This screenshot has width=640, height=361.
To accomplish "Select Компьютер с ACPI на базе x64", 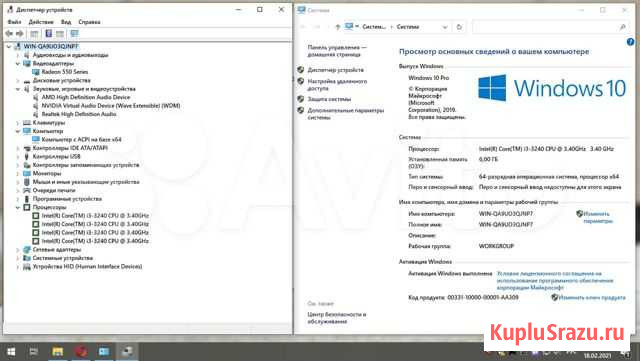I will (81, 140).
